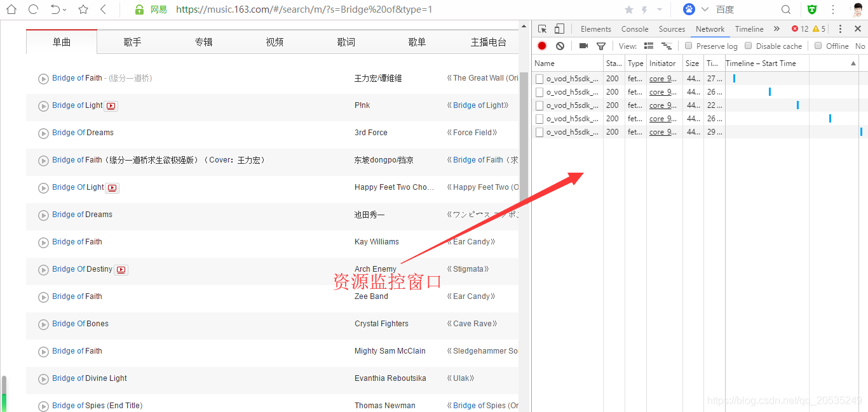Sort requests by the Size column header
The image size is (868, 412).
pos(693,63)
